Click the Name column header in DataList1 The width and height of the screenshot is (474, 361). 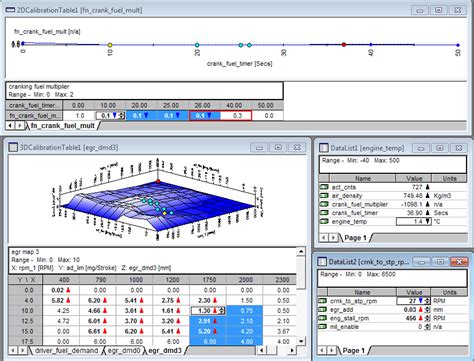point(362,178)
